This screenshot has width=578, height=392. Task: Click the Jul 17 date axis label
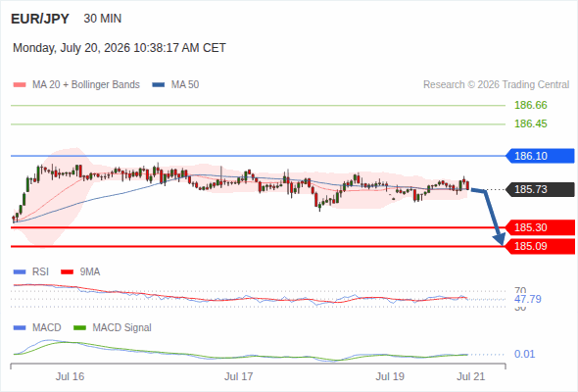[239, 377]
